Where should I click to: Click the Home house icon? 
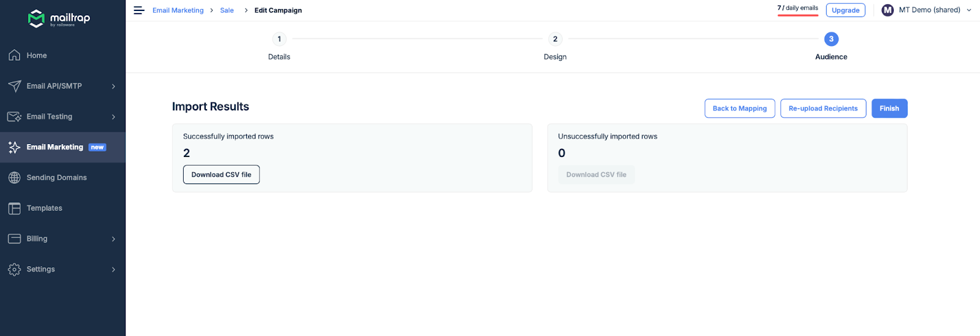pyautogui.click(x=15, y=55)
